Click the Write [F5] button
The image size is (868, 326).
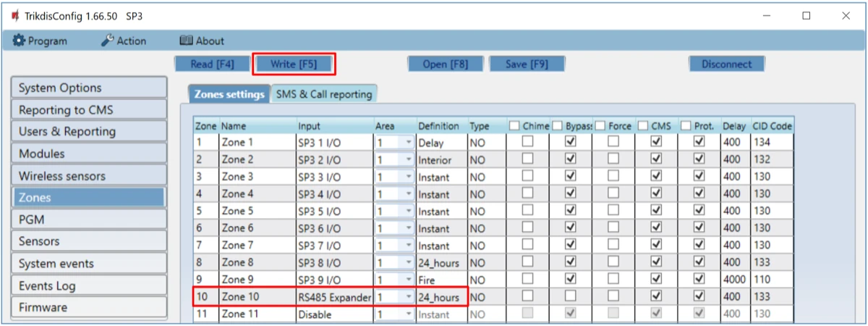(x=294, y=64)
